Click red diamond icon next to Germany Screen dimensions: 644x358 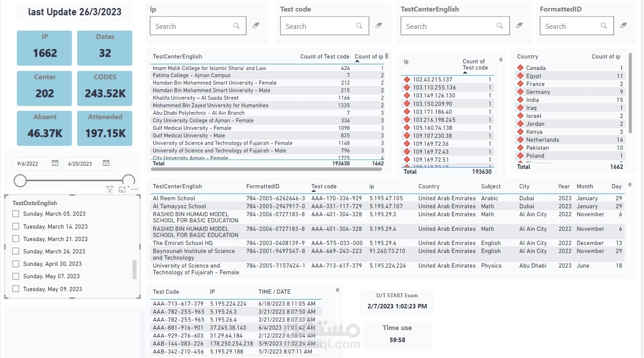coord(520,92)
